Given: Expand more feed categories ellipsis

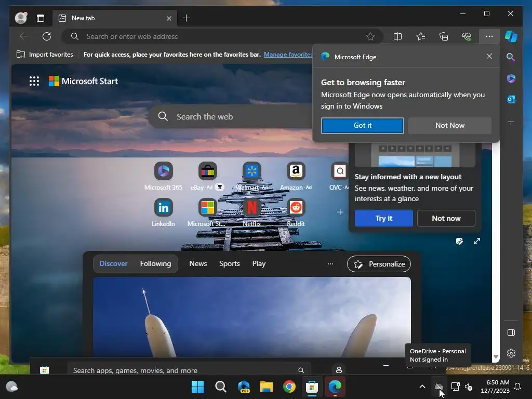Looking at the screenshot, I should [x=330, y=263].
